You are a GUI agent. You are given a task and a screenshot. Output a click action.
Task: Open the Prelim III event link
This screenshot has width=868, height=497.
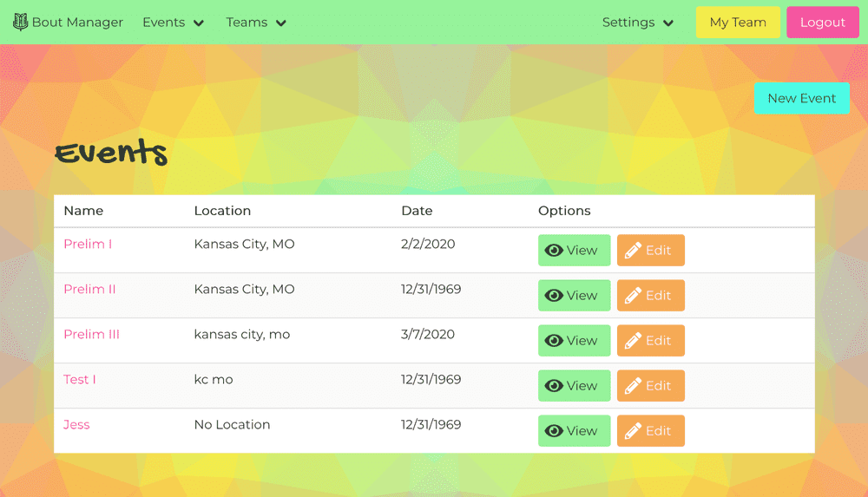91,334
